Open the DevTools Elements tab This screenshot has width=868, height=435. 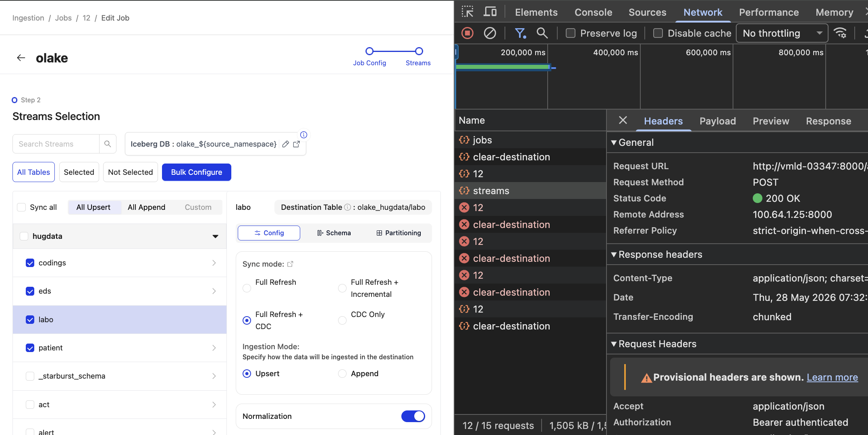[x=536, y=12]
